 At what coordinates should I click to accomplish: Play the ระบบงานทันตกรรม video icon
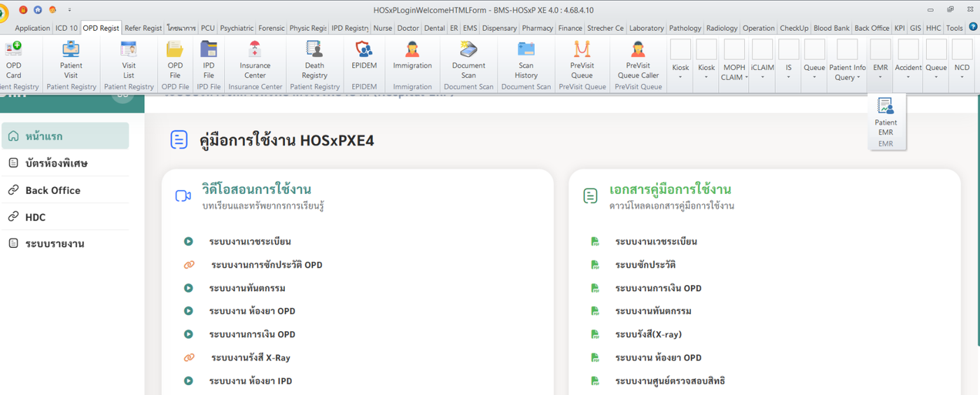188,288
